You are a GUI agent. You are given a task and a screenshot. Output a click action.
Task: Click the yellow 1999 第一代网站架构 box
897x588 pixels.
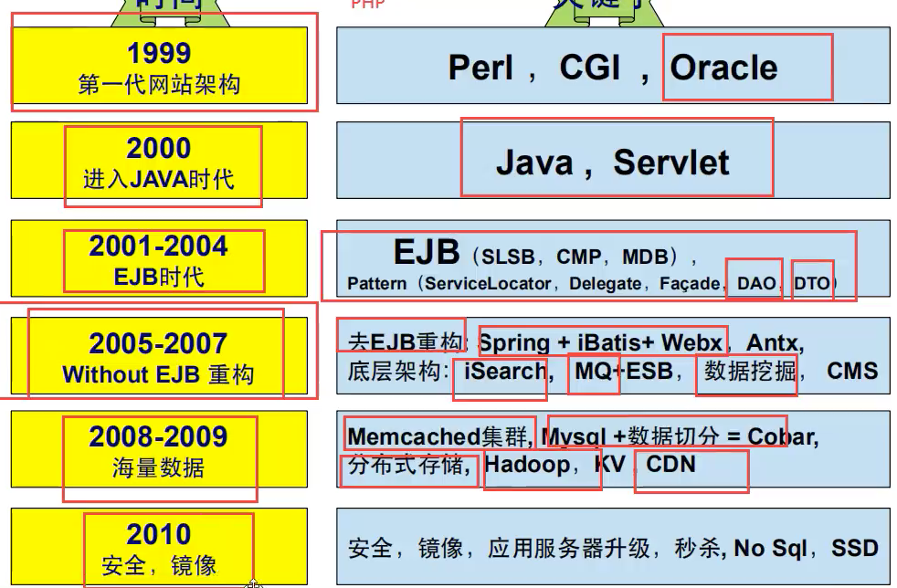159,65
